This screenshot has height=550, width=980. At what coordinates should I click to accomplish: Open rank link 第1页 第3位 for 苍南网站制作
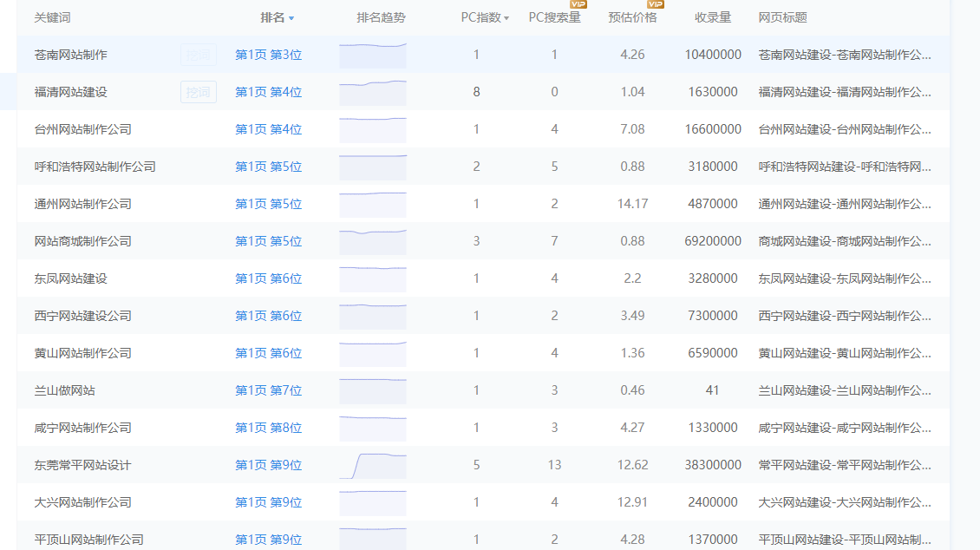pyautogui.click(x=269, y=55)
